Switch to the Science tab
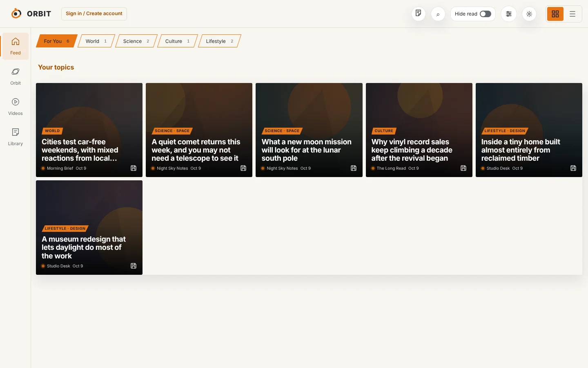The image size is (588, 368). pos(136,41)
